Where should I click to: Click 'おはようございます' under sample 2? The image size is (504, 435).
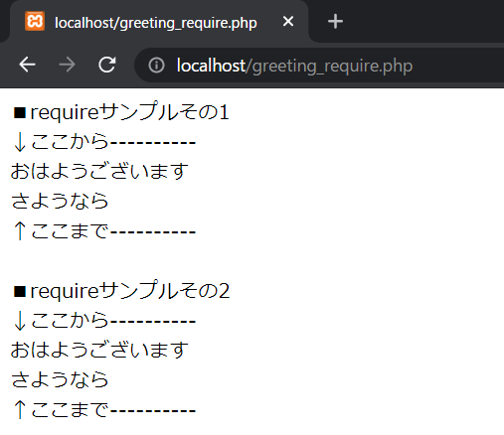(x=99, y=351)
